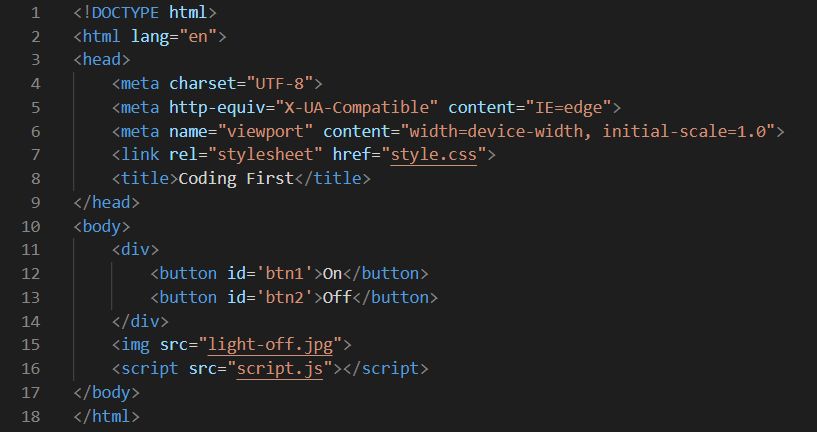The image size is (817, 432).
Task: Click the closing html tag
Action: pyautogui.click(x=107, y=416)
